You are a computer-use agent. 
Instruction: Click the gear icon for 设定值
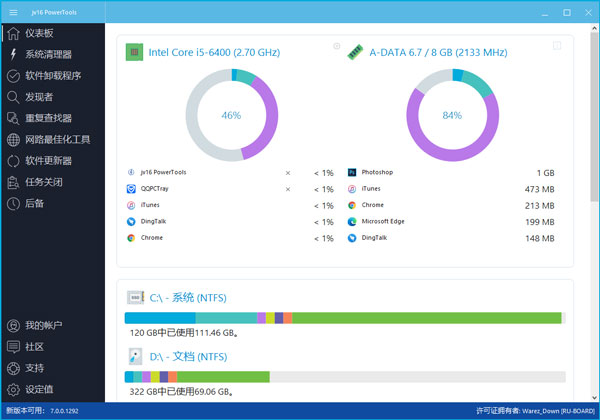(x=13, y=389)
